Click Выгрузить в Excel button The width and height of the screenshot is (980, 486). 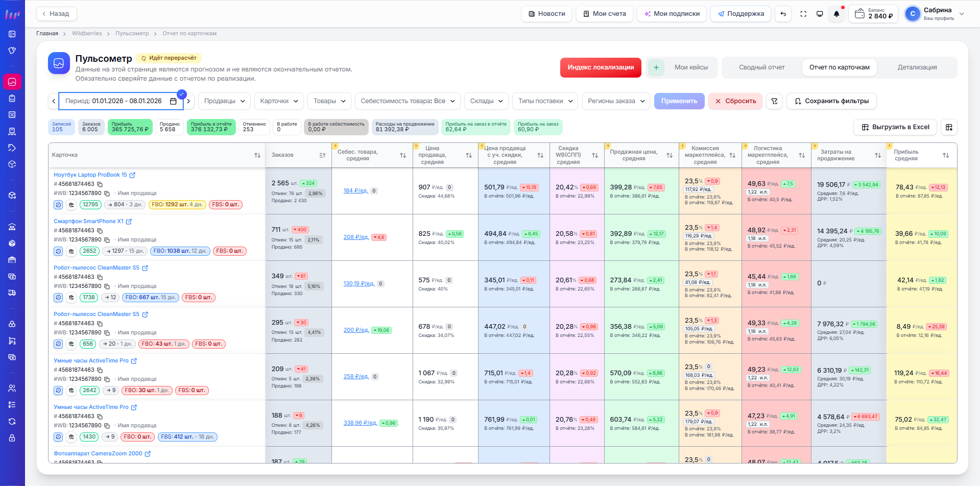pyautogui.click(x=895, y=127)
